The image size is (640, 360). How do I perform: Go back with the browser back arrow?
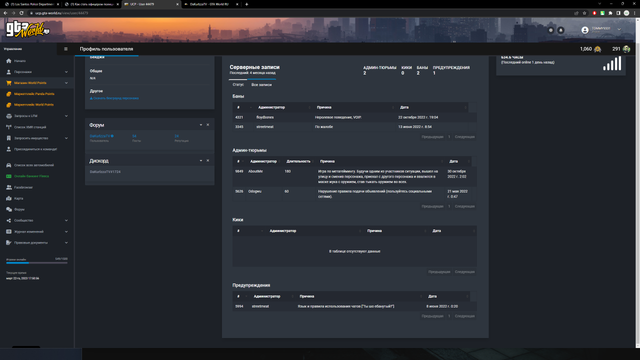(5, 13)
